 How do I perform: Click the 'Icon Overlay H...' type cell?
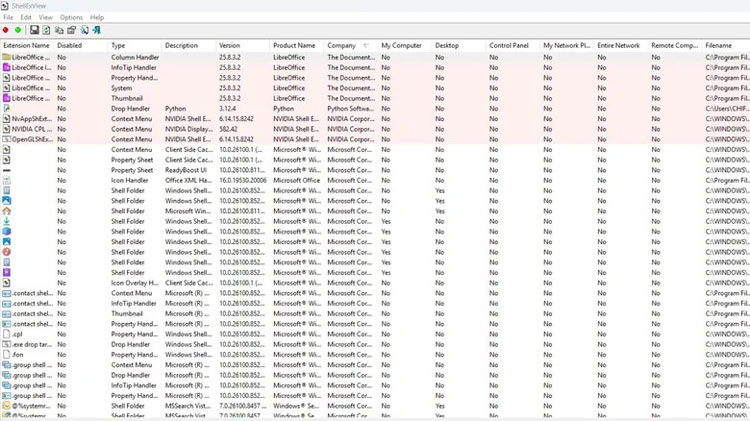135,283
